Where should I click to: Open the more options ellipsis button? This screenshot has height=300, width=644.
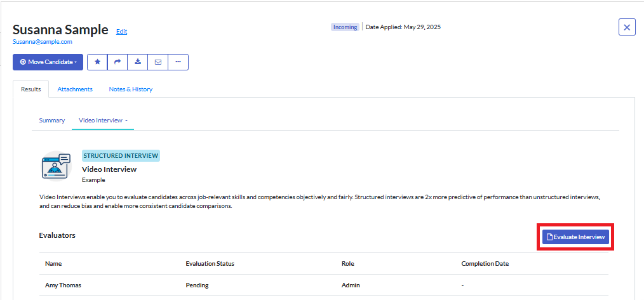coord(178,62)
